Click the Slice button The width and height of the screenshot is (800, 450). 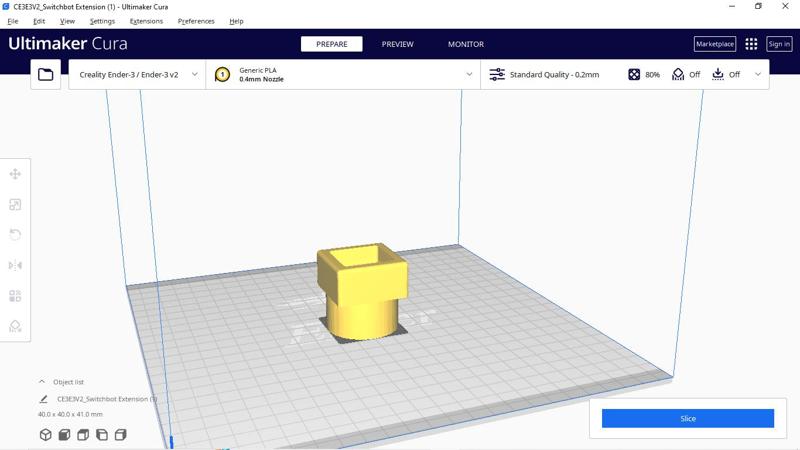688,418
